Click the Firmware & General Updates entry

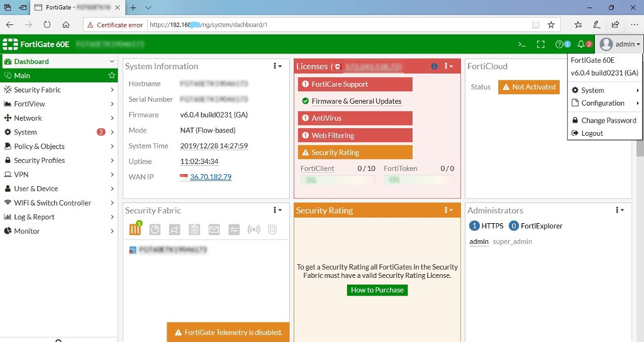point(356,101)
